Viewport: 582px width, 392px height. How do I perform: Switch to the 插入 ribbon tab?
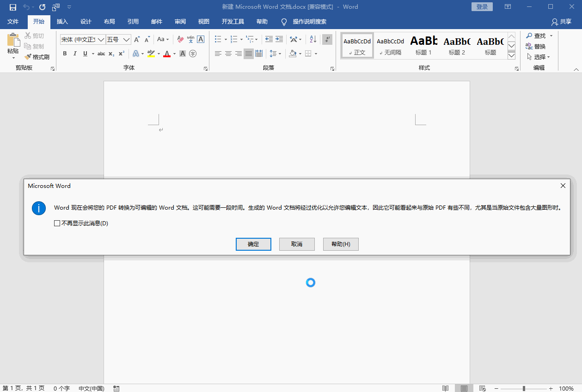pyautogui.click(x=62, y=21)
